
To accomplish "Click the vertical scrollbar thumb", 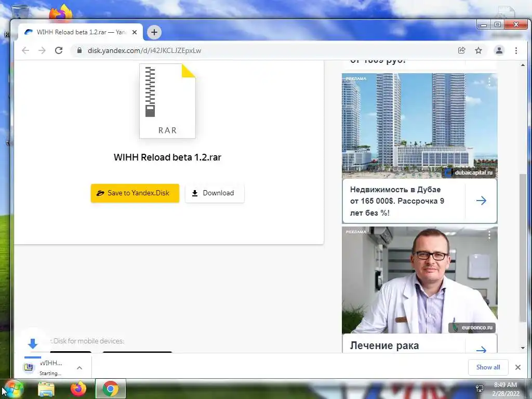I will pyautogui.click(x=523, y=248).
